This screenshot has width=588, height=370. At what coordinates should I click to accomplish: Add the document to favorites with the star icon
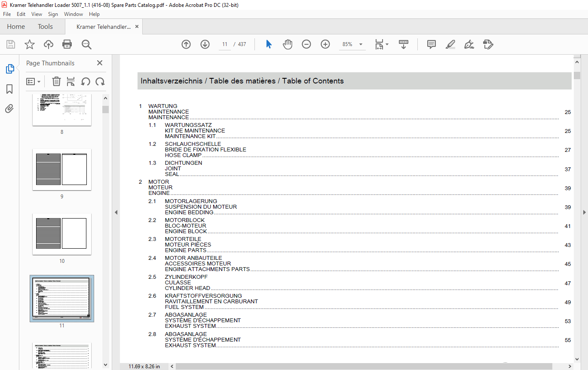(x=29, y=44)
